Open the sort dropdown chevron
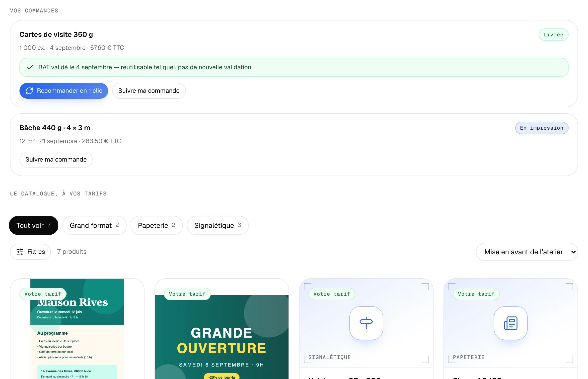588x379 pixels. [573, 252]
